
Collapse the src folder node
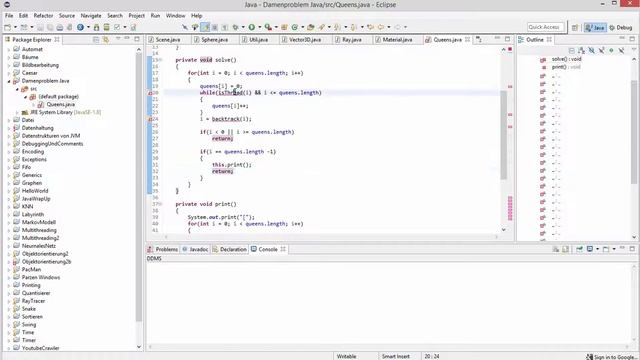17,89
